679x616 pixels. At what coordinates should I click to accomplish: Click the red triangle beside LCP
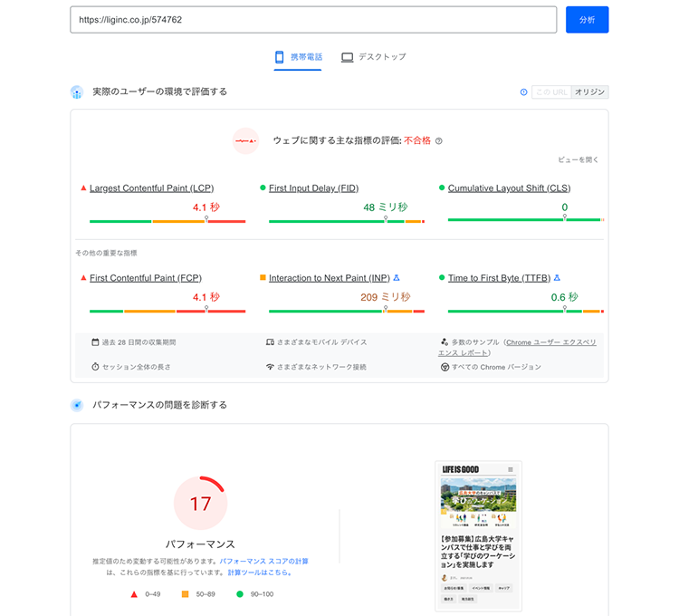(x=83, y=188)
